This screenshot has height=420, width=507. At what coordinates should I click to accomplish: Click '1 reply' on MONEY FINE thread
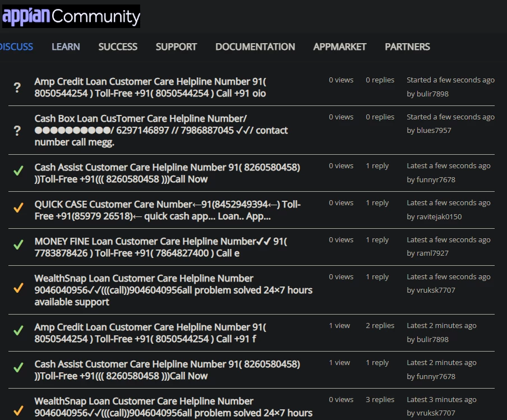click(377, 240)
